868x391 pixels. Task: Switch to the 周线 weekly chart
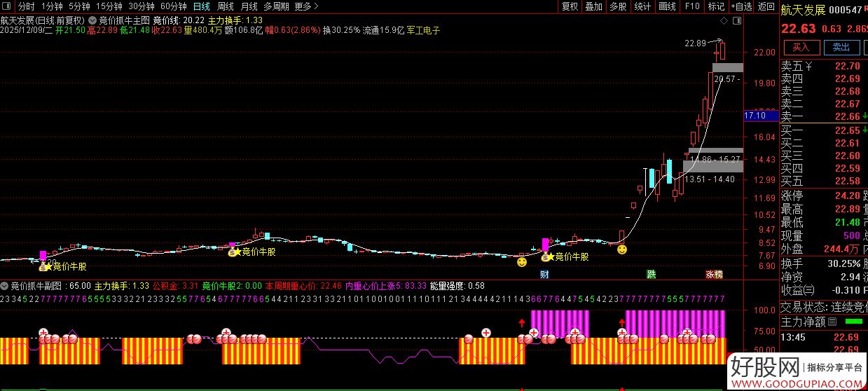[225, 6]
